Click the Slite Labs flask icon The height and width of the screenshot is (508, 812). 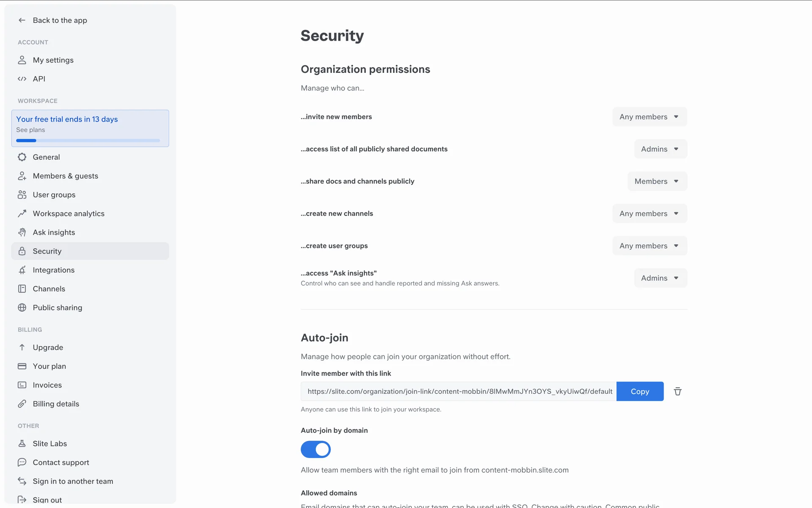pos(22,444)
